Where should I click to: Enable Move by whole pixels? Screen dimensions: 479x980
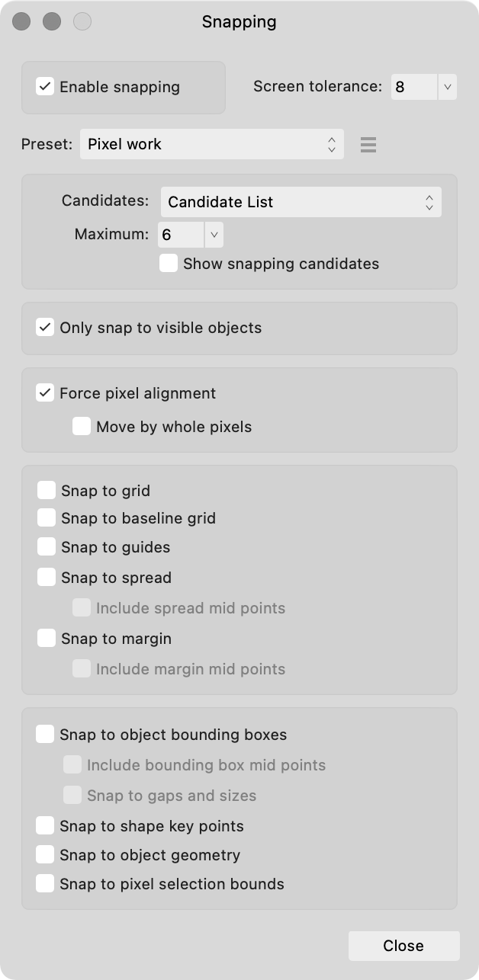[81, 426]
